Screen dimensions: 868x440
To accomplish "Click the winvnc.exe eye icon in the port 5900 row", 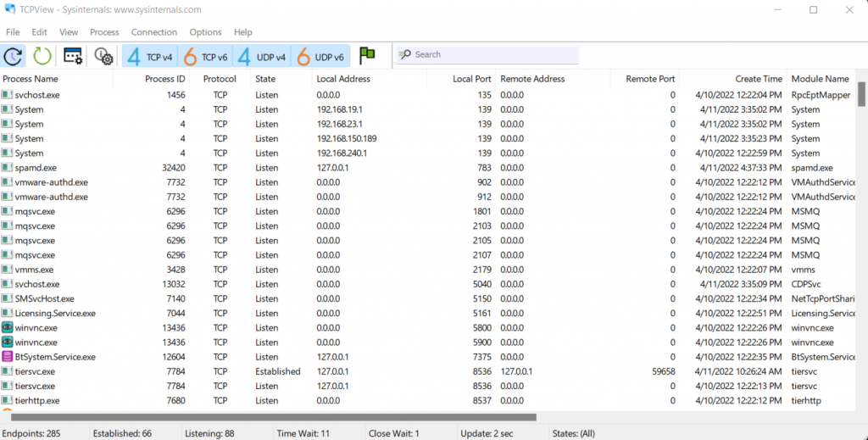I will (x=7, y=342).
